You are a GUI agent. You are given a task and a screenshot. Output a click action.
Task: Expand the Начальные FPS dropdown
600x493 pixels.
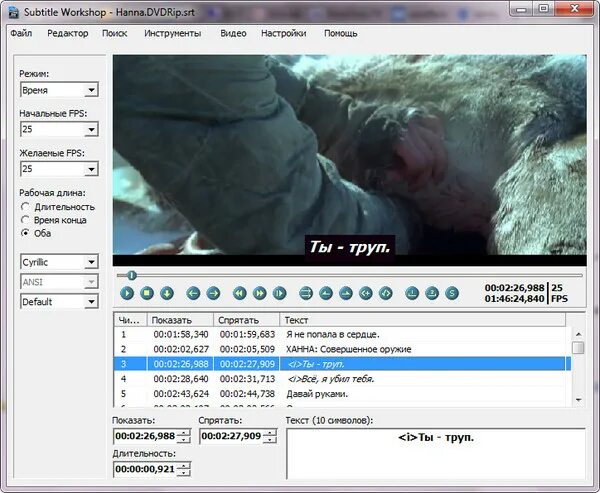pos(91,129)
